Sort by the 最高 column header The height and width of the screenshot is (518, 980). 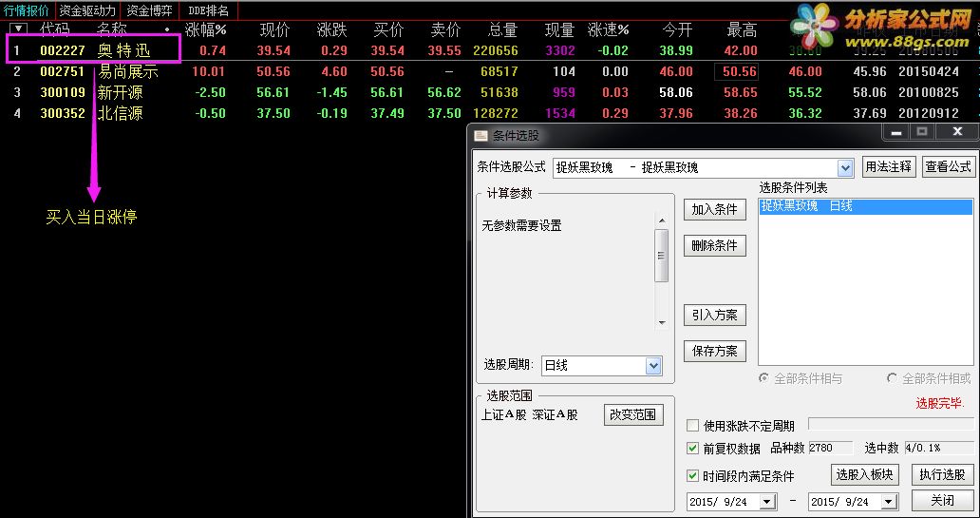pyautogui.click(x=742, y=29)
